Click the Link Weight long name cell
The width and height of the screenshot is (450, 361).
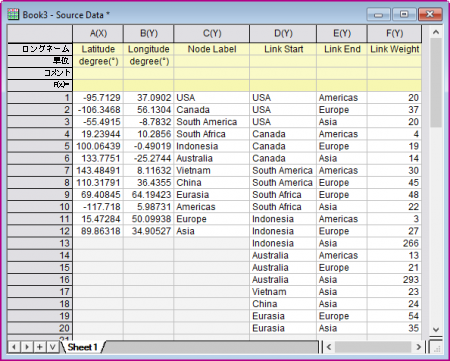pos(394,49)
